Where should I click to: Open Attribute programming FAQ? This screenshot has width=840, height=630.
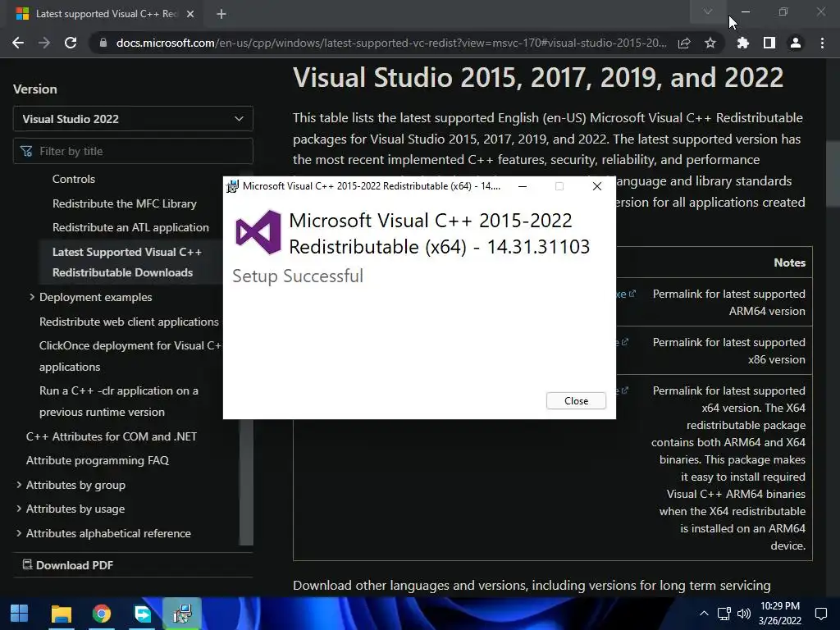point(98,460)
